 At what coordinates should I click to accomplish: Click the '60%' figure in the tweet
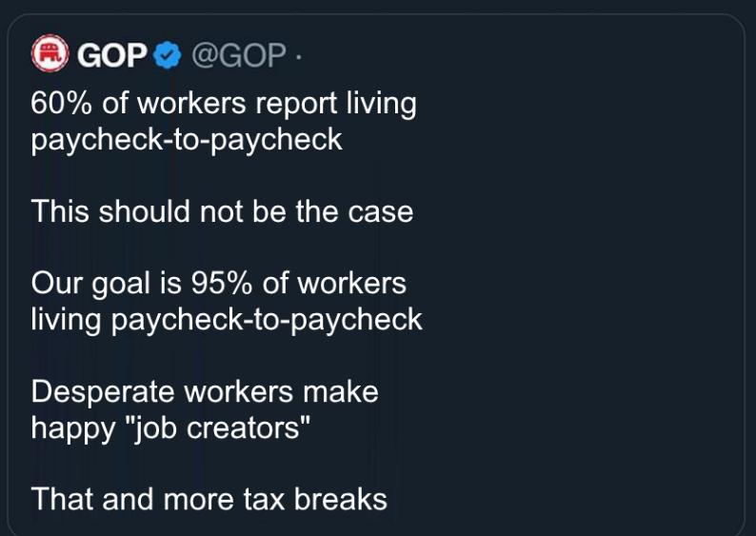click(61, 103)
